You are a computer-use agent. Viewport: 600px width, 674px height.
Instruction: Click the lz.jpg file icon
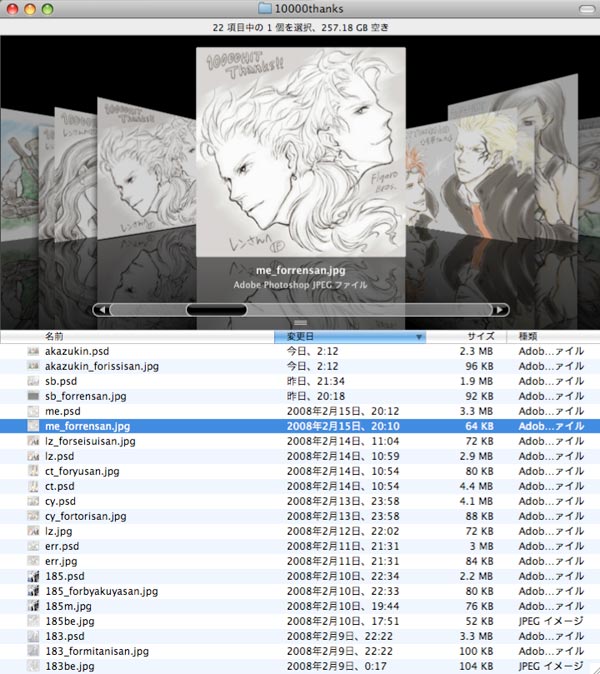click(x=33, y=531)
